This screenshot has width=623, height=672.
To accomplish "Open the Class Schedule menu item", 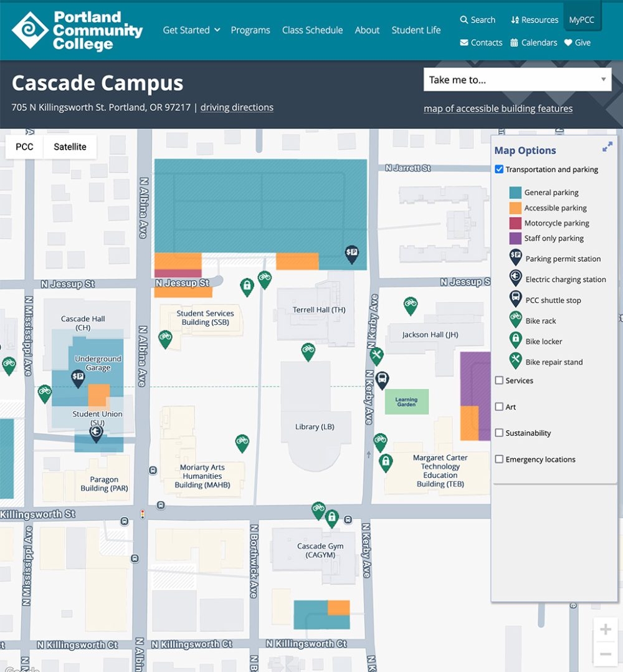I will (x=312, y=29).
